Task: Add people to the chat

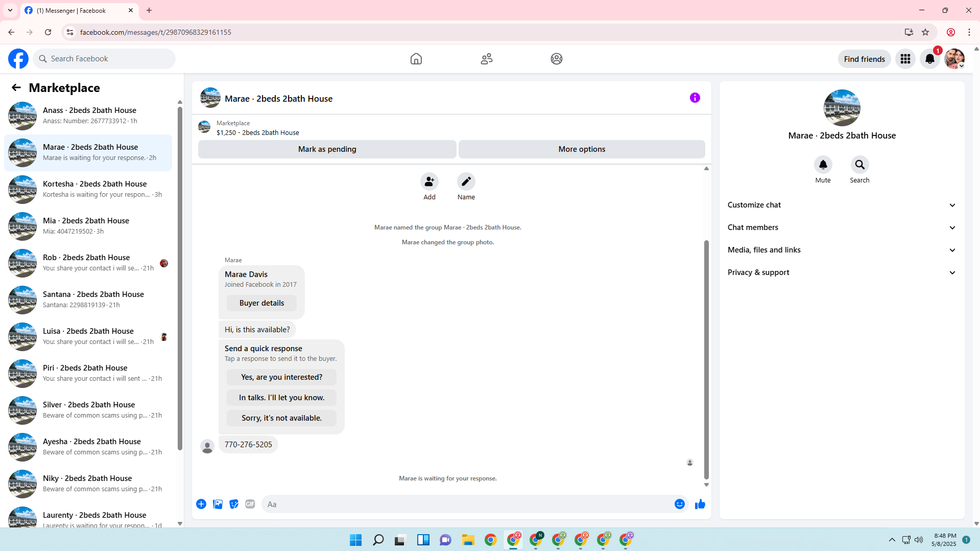Action: pyautogui.click(x=429, y=181)
